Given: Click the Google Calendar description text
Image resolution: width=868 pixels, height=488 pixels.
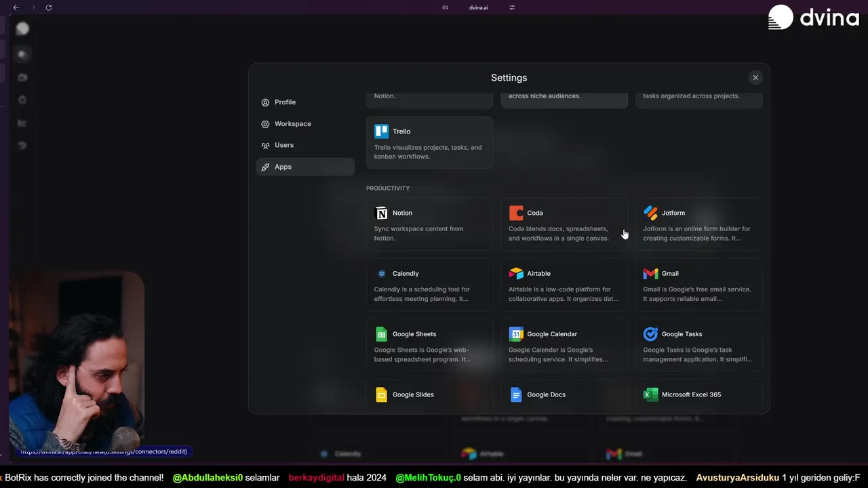Looking at the screenshot, I should (x=558, y=354).
